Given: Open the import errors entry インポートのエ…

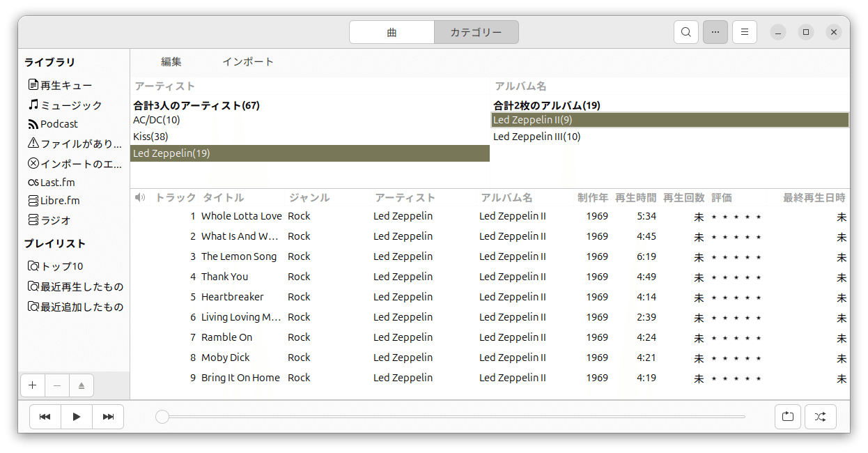Looking at the screenshot, I should 74,164.
